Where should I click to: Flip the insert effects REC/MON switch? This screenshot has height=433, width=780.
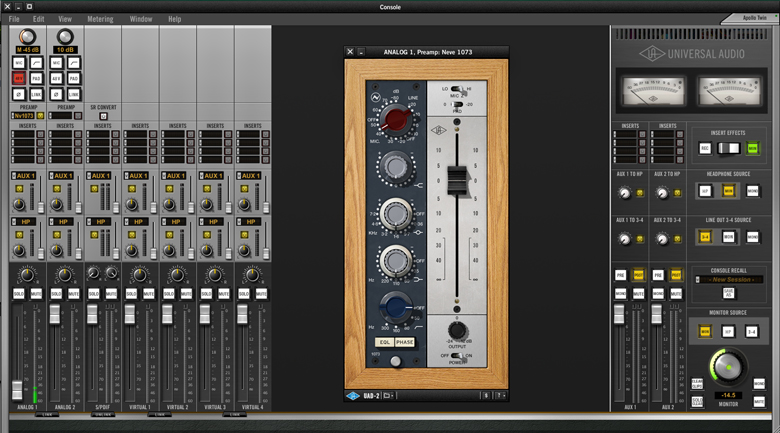[x=729, y=148]
